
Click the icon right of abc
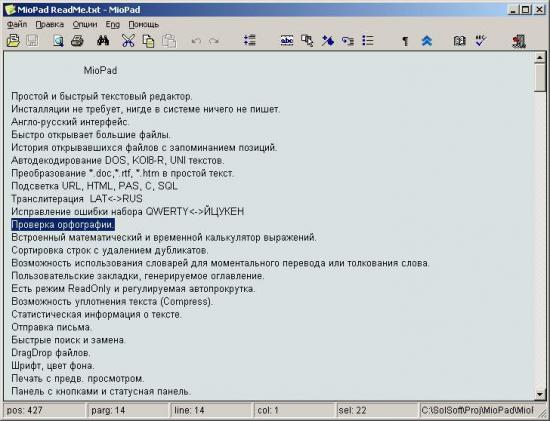(x=307, y=41)
